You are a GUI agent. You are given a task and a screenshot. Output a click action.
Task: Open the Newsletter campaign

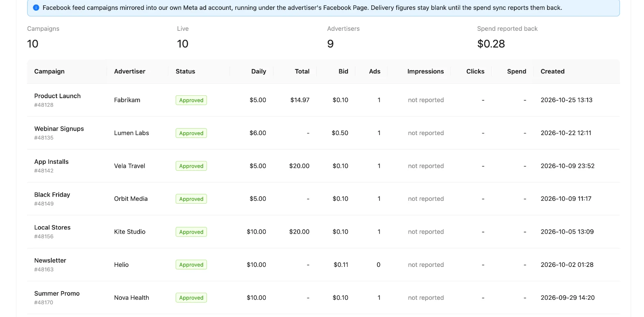(x=50, y=260)
